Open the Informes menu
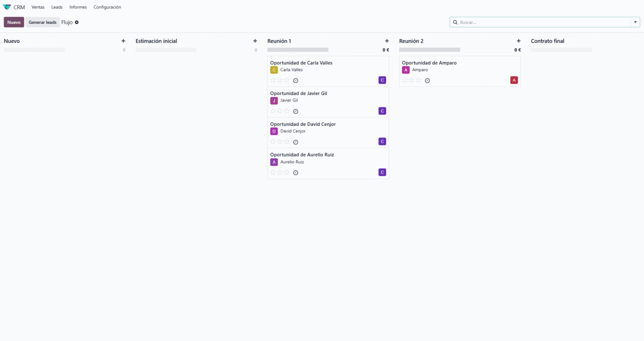Screen dimensions: 644x341 pos(78,7)
